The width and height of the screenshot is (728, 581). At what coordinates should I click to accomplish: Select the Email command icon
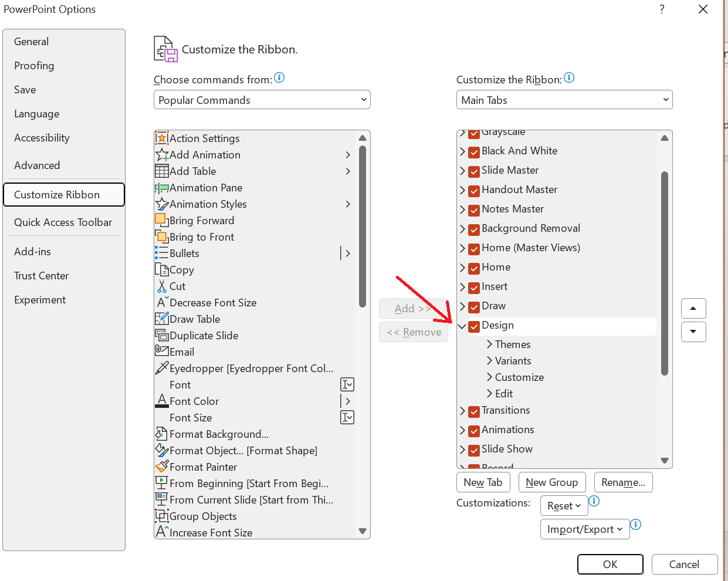coord(161,351)
